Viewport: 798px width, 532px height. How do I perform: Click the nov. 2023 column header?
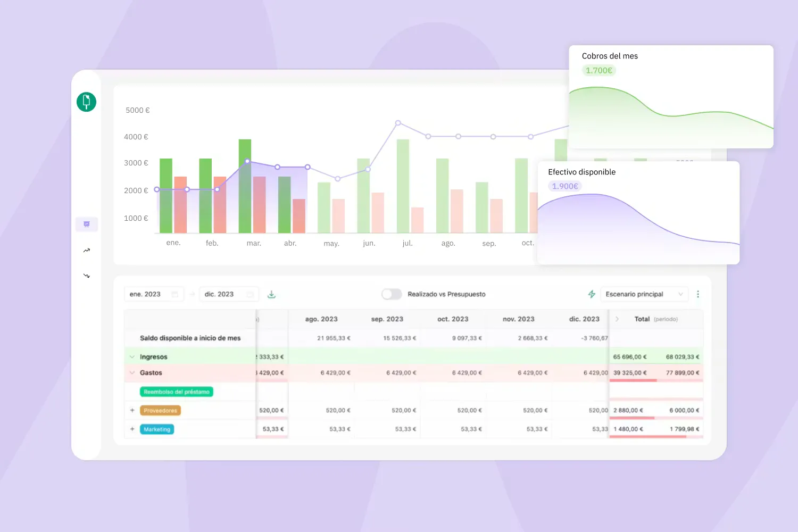pyautogui.click(x=519, y=319)
